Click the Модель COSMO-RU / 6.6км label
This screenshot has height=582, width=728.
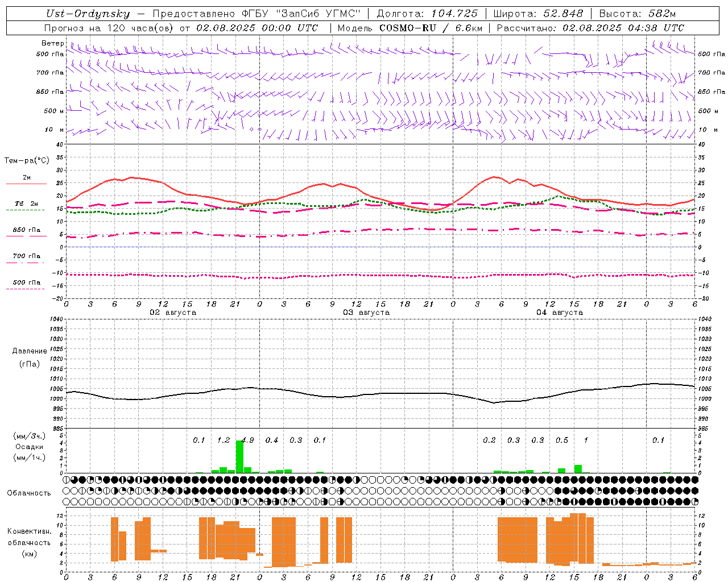(x=410, y=28)
